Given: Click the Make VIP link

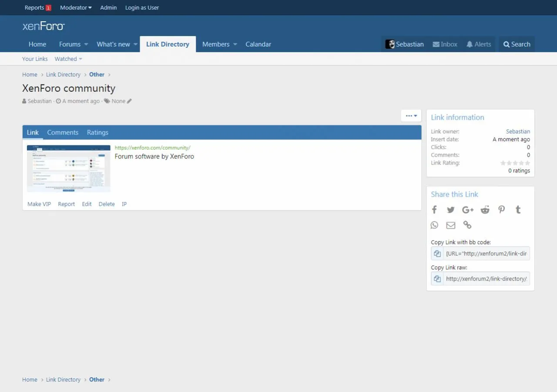Looking at the screenshot, I should [x=39, y=204].
